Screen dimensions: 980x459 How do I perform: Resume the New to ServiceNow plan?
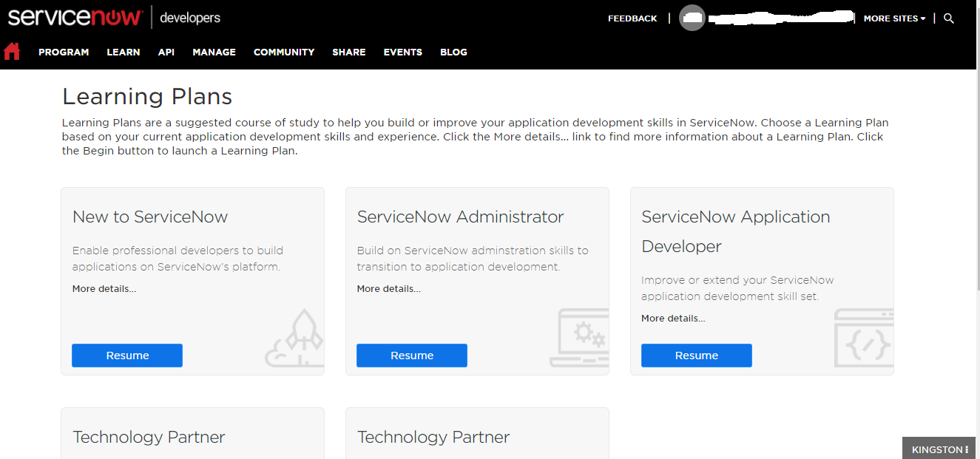click(127, 356)
